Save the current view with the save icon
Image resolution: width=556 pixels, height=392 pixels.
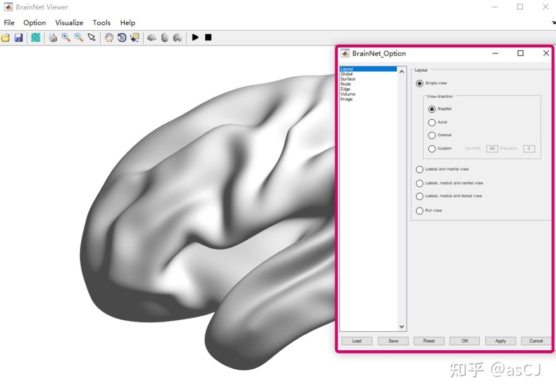19,37
